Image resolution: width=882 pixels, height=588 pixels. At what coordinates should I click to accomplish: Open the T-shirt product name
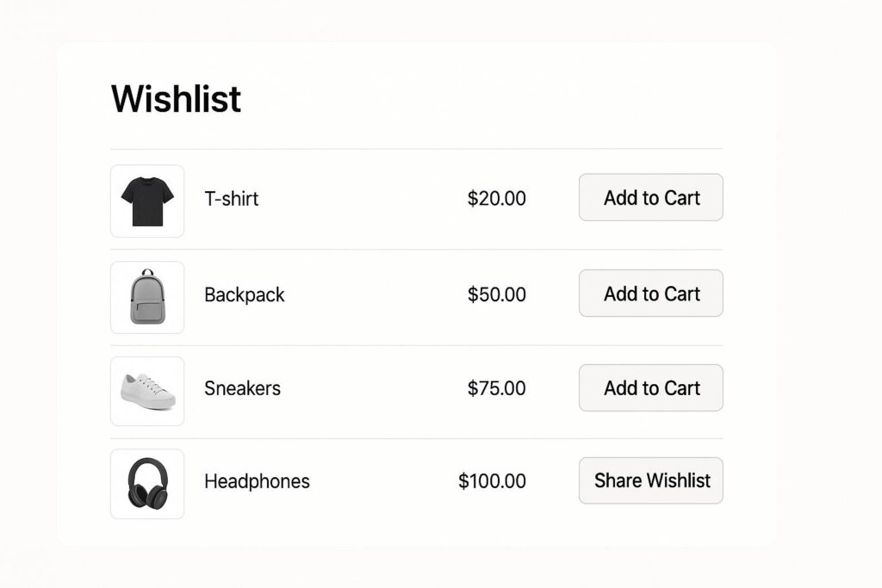click(x=231, y=199)
